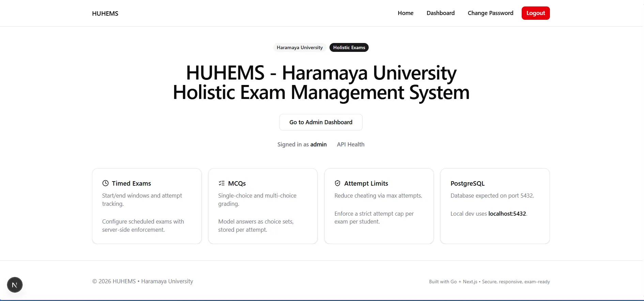Open Change Password in the navigation bar
This screenshot has height=301, width=644.
click(x=490, y=13)
